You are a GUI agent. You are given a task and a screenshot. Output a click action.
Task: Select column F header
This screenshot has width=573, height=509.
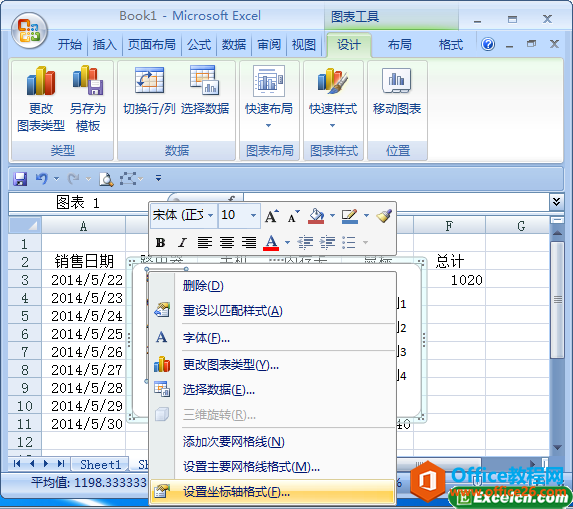pyautogui.click(x=449, y=226)
